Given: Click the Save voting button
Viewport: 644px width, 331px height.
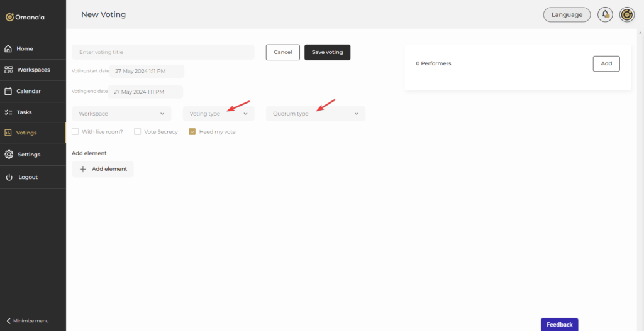Looking at the screenshot, I should [x=327, y=52].
